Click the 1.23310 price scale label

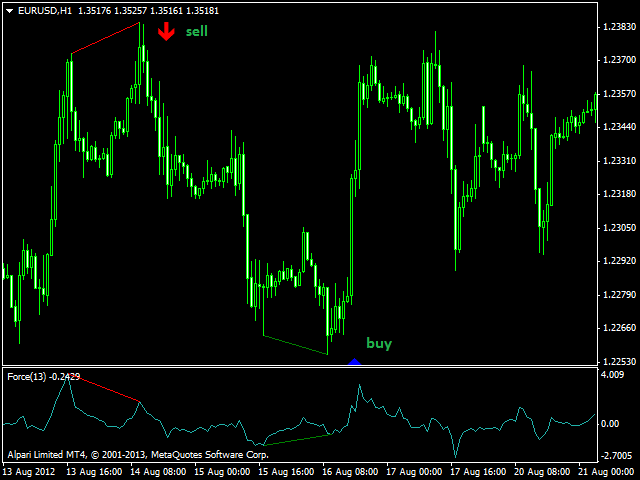[619, 161]
